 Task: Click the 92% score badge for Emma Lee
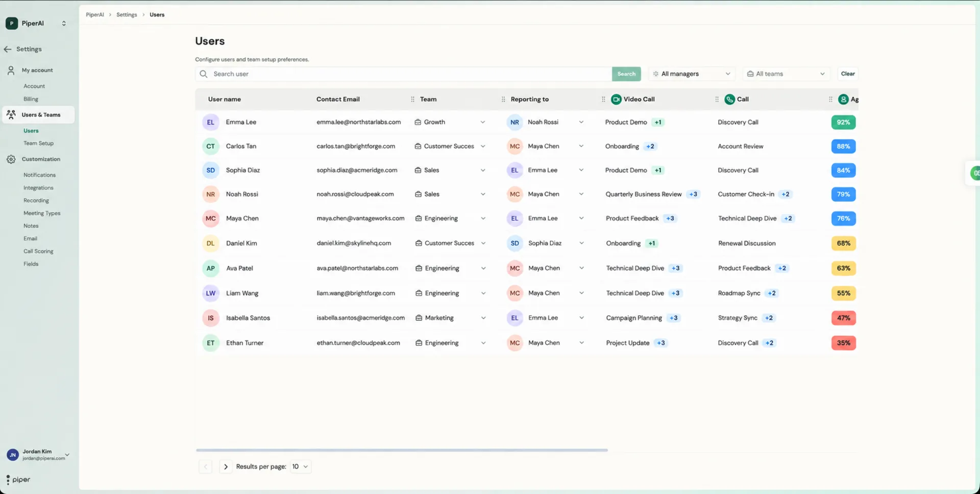click(843, 122)
